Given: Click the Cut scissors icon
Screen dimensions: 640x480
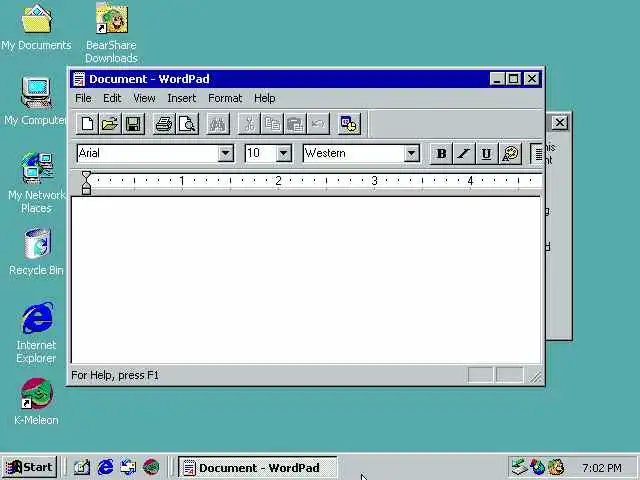Looking at the screenshot, I should pos(249,124).
